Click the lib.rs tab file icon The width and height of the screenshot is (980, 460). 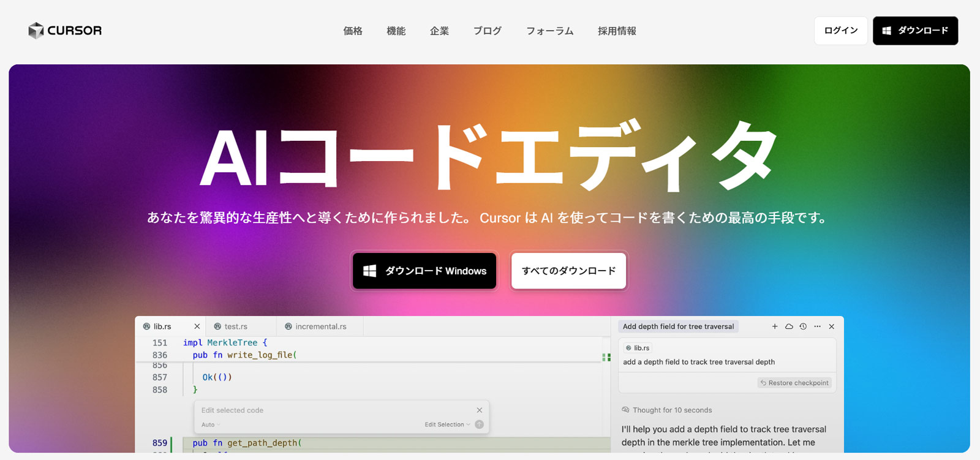[x=146, y=326]
